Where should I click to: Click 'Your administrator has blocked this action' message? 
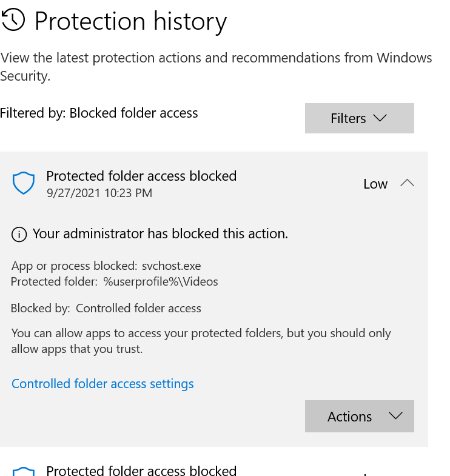tap(160, 234)
